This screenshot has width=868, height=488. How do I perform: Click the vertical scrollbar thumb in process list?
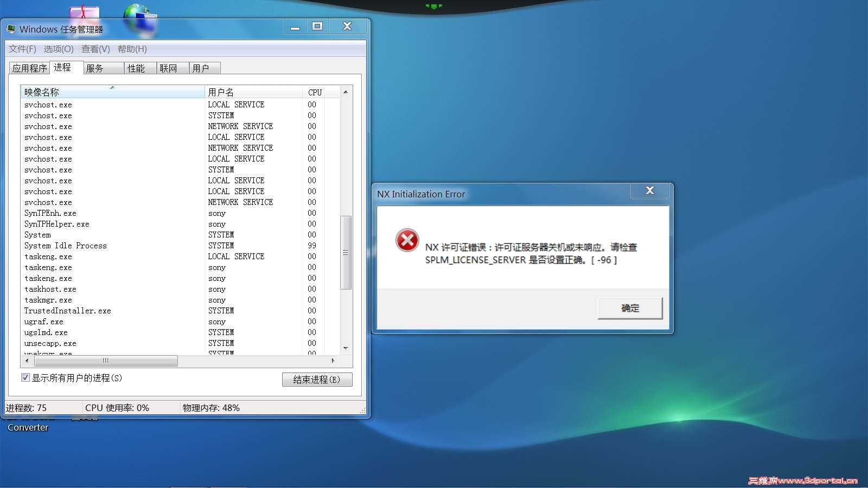pos(346,253)
